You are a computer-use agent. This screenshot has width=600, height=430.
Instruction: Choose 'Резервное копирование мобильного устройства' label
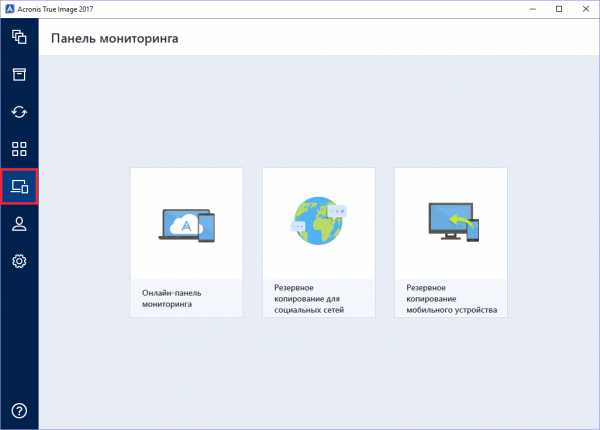(x=450, y=299)
